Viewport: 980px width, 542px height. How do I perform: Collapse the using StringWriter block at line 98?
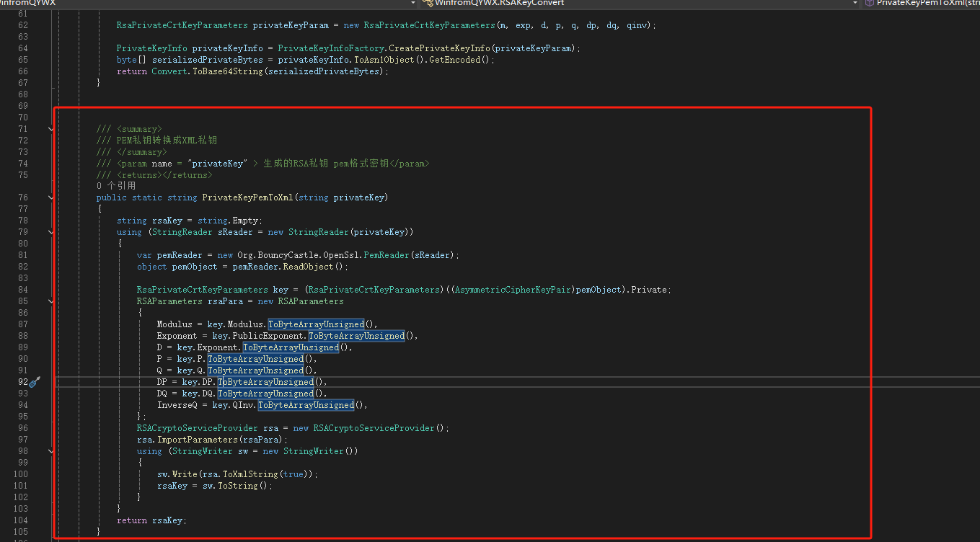[50, 451]
